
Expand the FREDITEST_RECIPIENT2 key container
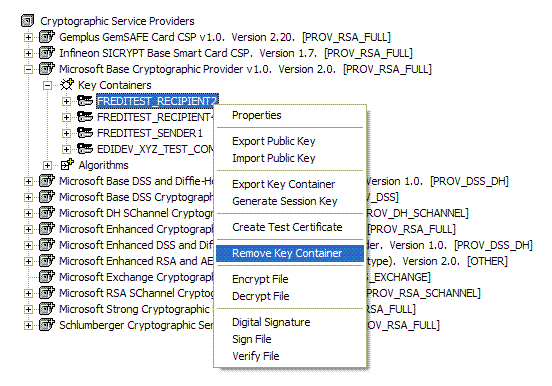coord(66,101)
